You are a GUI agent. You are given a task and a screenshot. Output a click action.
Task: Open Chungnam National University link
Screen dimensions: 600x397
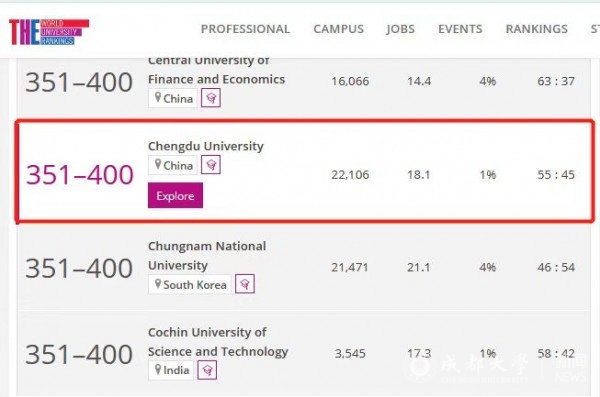coord(207,255)
